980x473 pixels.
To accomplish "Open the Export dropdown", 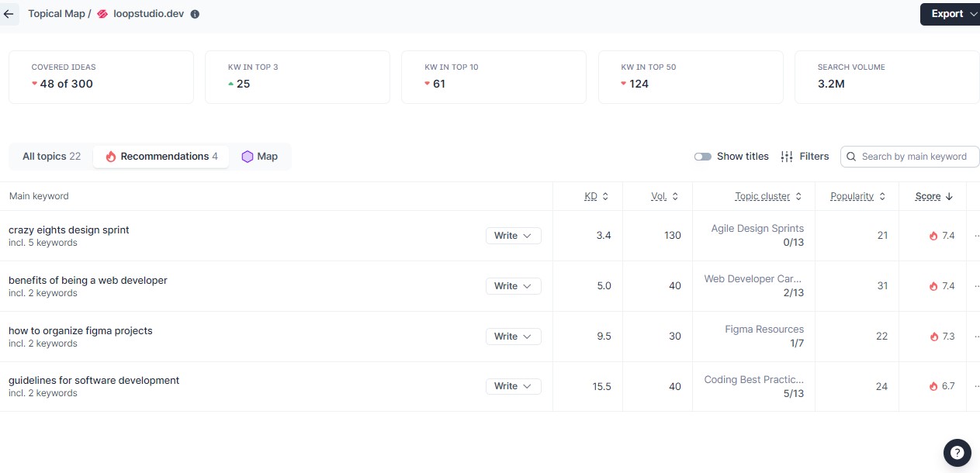I will coord(950,14).
